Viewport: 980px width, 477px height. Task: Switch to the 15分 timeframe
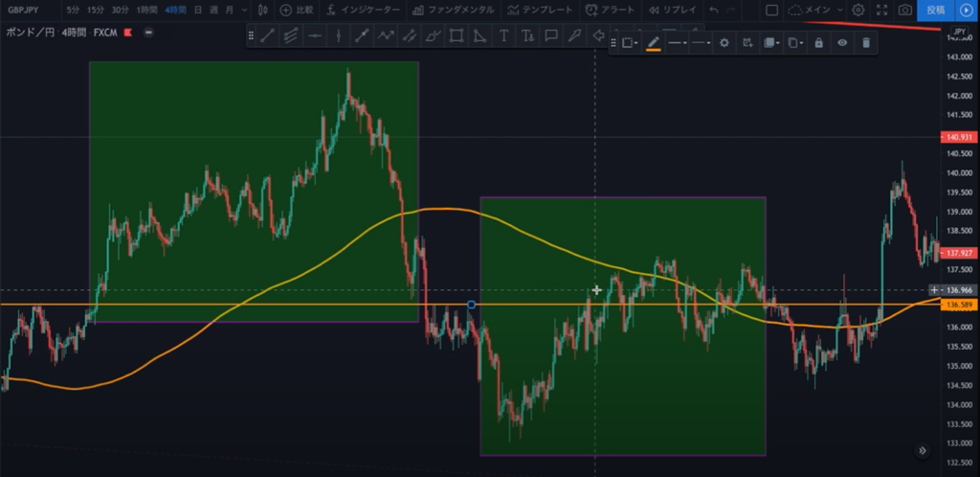(96, 10)
